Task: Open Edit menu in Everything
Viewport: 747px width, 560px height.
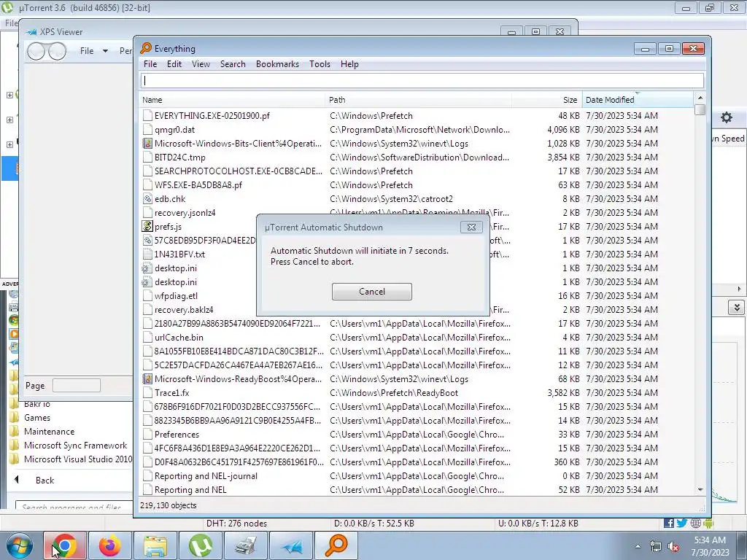Action: tap(174, 64)
